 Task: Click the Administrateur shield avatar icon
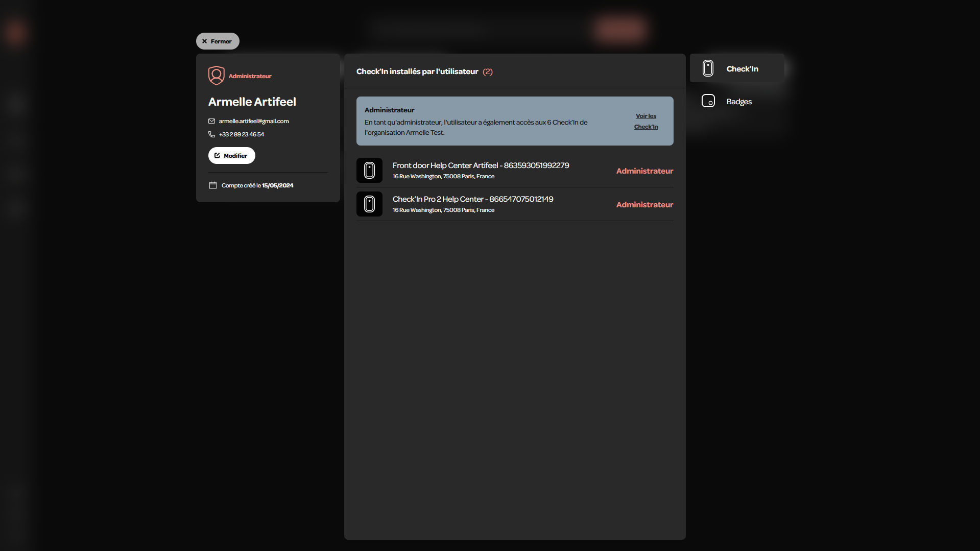pos(217,76)
